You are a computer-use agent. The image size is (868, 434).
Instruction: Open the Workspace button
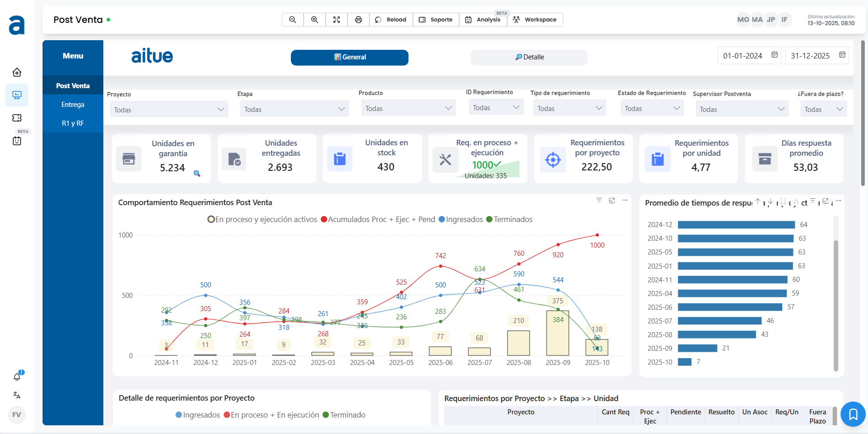(x=535, y=20)
